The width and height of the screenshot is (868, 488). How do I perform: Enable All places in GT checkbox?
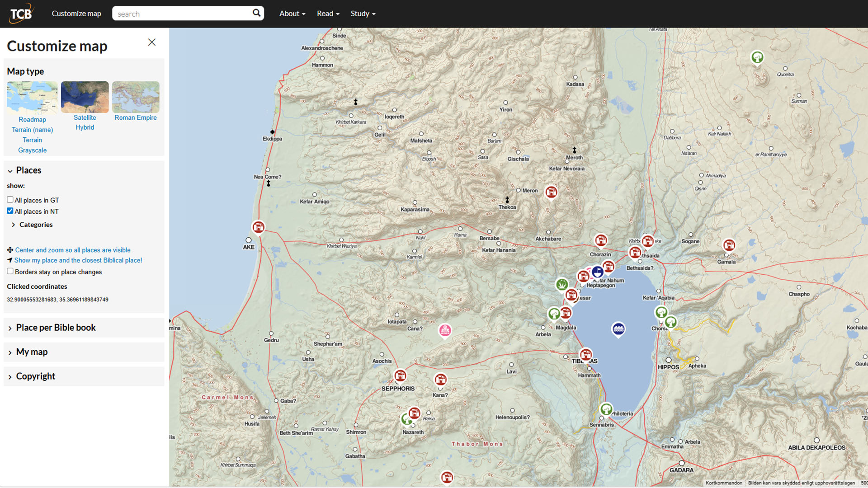click(10, 200)
